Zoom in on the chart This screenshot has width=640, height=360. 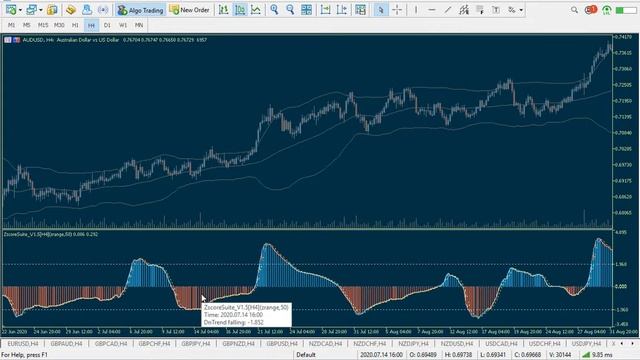pyautogui.click(x=274, y=10)
